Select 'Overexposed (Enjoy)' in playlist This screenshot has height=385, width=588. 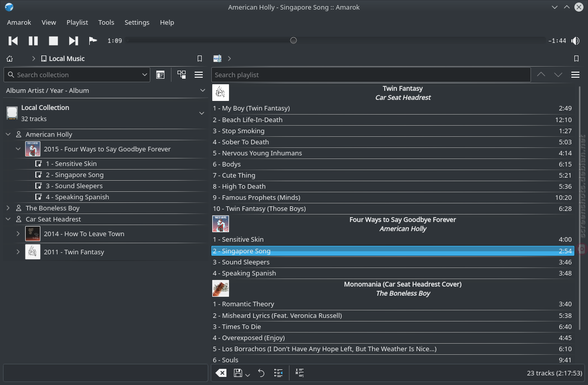[392, 338]
